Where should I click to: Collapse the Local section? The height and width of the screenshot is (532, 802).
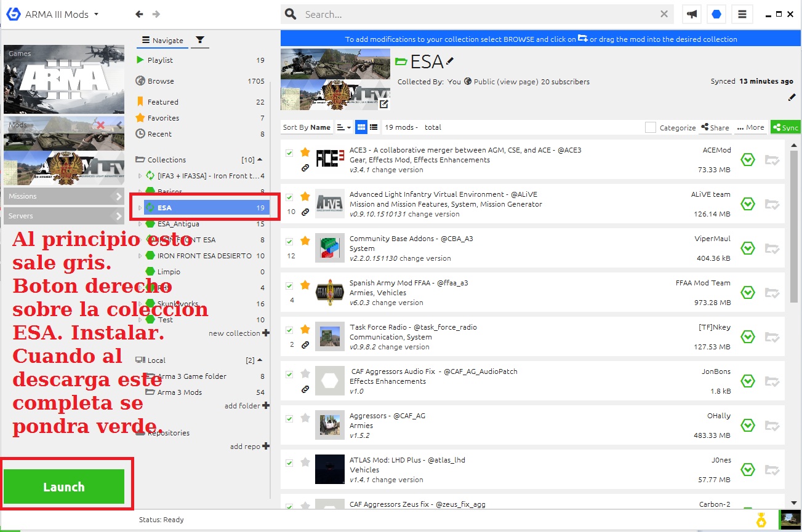(260, 360)
